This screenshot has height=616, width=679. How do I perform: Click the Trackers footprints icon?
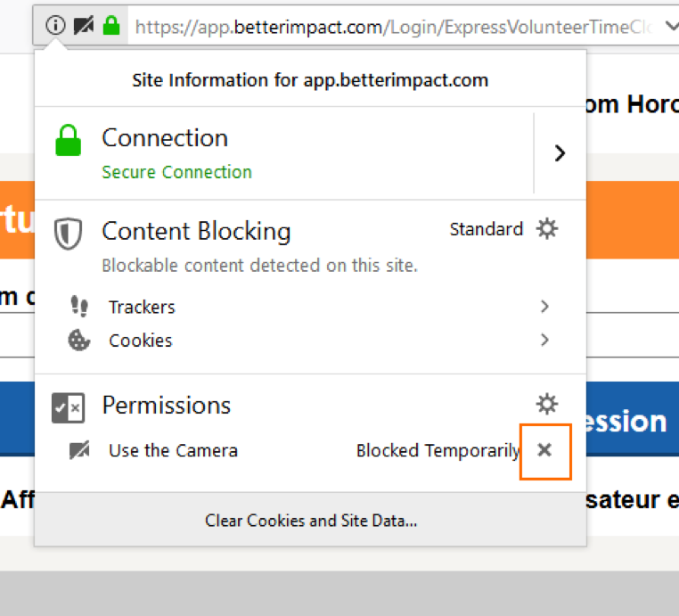coord(79,307)
